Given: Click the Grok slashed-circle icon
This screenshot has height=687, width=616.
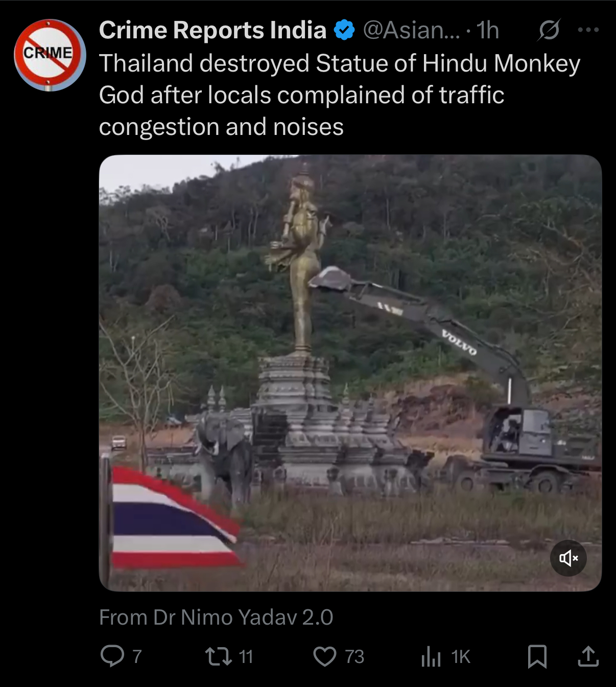Looking at the screenshot, I should [549, 30].
